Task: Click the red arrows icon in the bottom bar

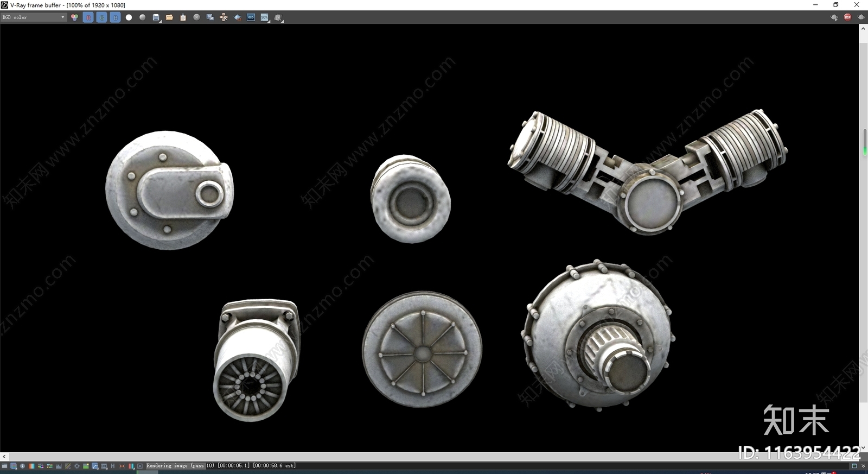Action: coord(122,466)
